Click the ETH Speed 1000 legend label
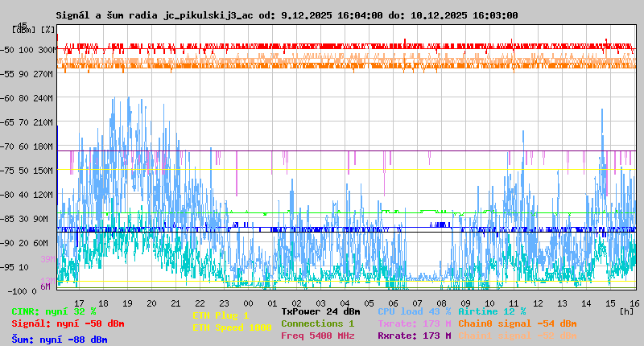644x346 pixels. coord(232,327)
